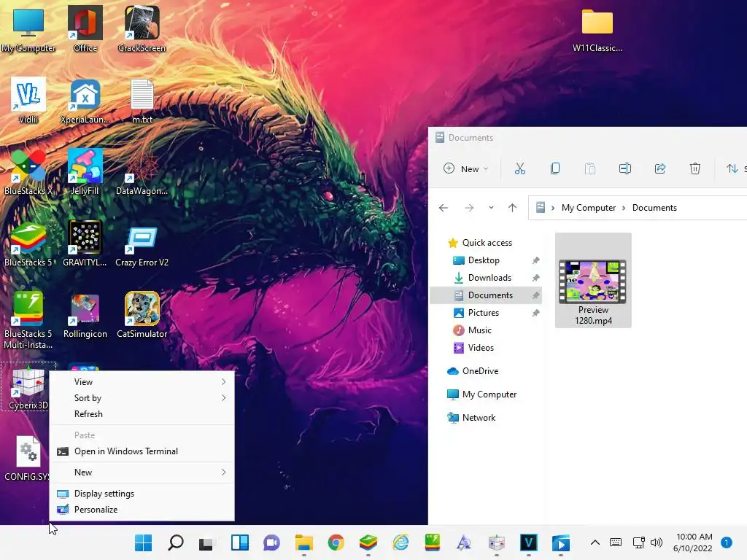747x560 pixels.
Task: Select BlueStacks 5 Multi-Instance shortcut
Action: coord(28,320)
